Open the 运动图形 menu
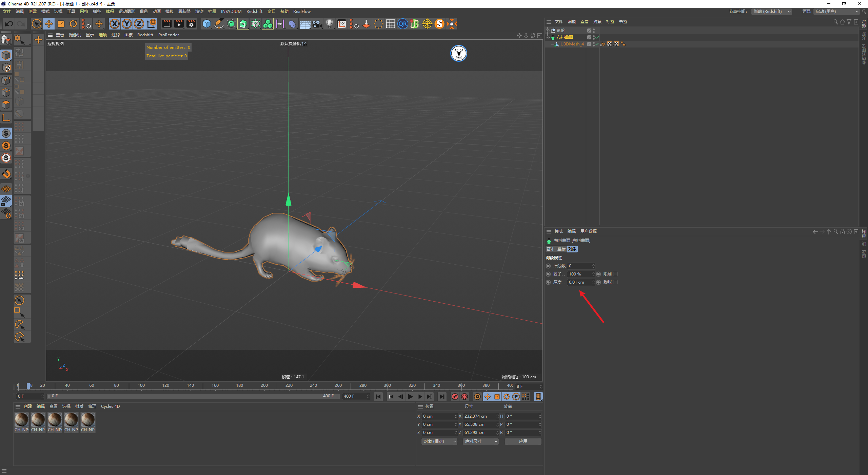Viewport: 868px width, 475px height. pyautogui.click(x=126, y=12)
